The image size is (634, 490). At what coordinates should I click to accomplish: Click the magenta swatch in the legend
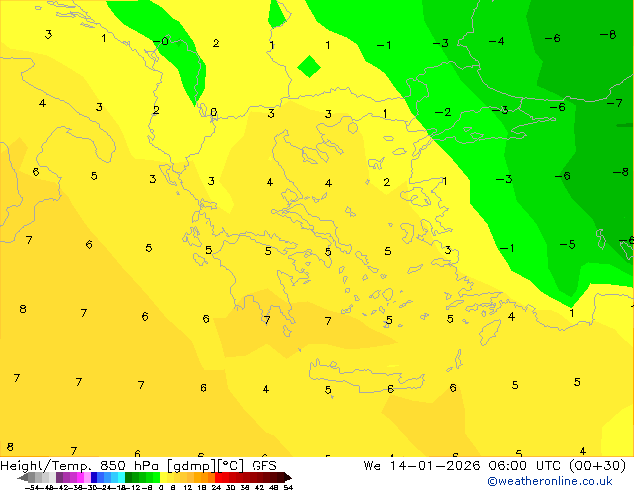[x=80, y=477]
